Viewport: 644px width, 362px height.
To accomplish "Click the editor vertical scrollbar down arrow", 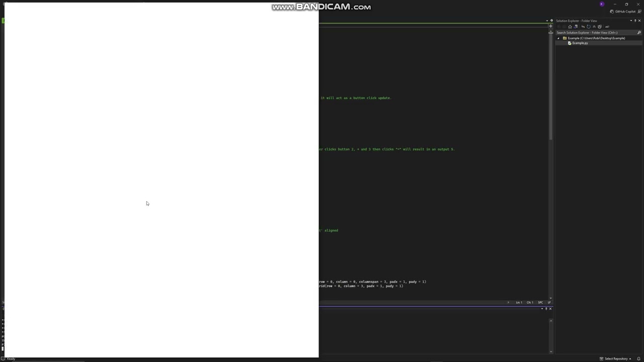I will [x=550, y=298].
